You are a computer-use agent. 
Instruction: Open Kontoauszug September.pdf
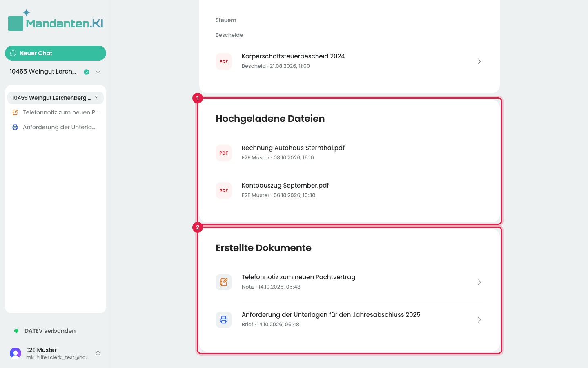(x=350, y=191)
